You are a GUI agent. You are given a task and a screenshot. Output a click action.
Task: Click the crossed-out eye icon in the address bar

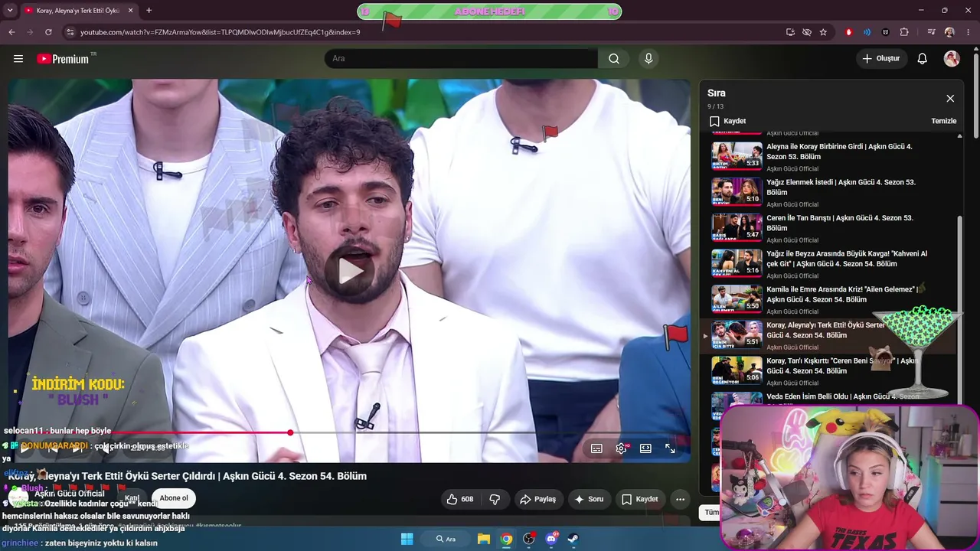tap(807, 32)
